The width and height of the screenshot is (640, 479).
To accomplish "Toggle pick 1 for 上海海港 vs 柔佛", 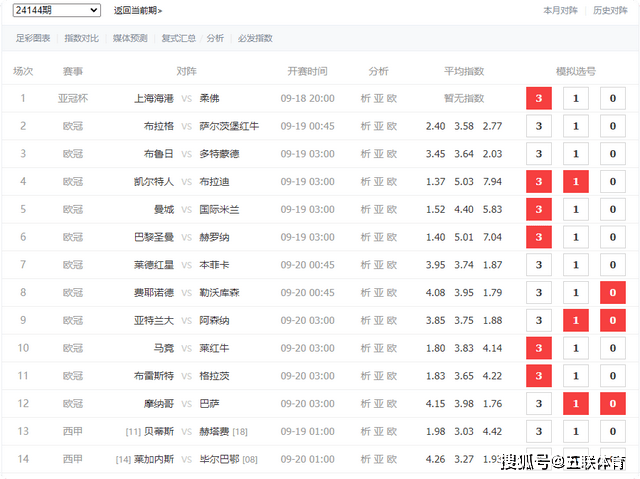I will pos(576,98).
